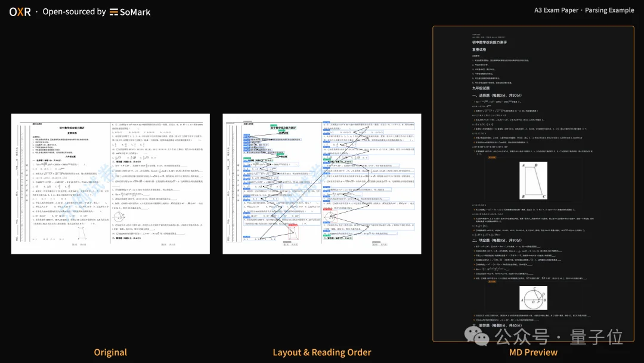Screen dimensions: 644x363
Task: Click the circle figure in the Original page
Action: [x=118, y=216]
